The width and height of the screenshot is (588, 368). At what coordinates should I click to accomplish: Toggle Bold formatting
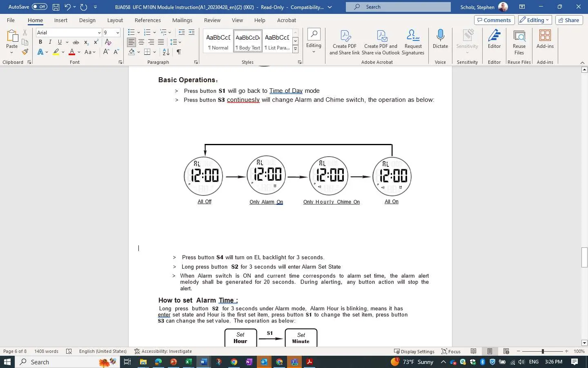[40, 42]
